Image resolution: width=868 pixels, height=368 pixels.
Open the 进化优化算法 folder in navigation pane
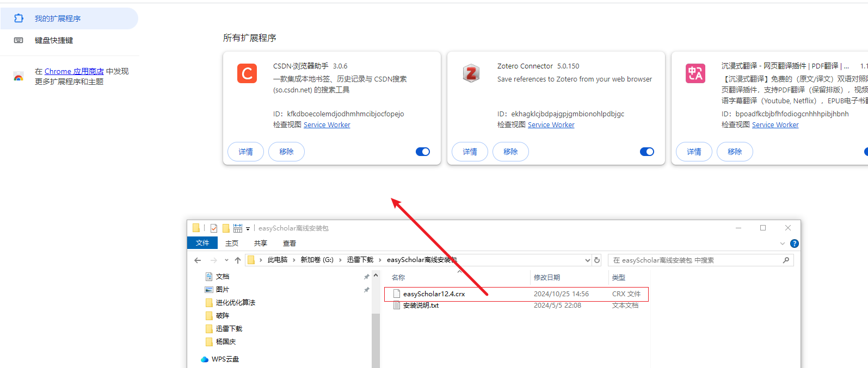pyautogui.click(x=236, y=303)
